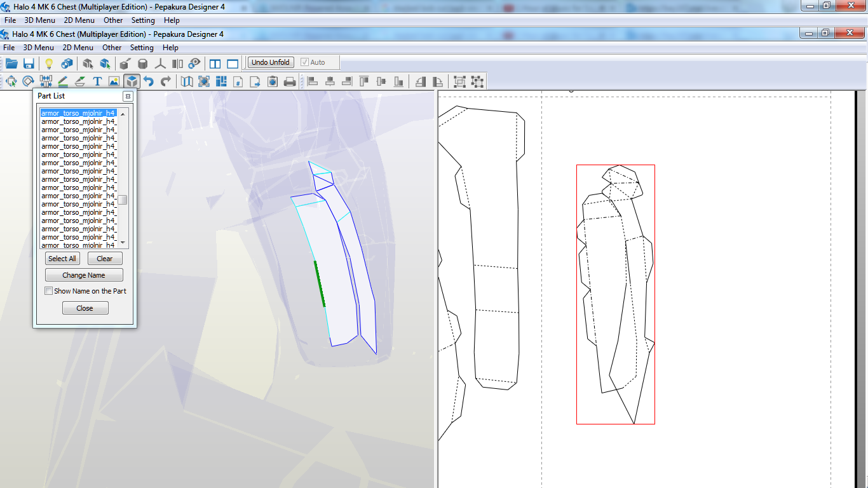Open 3D Menu directly above the toolbar
The width and height of the screenshot is (868, 488).
click(x=39, y=48)
